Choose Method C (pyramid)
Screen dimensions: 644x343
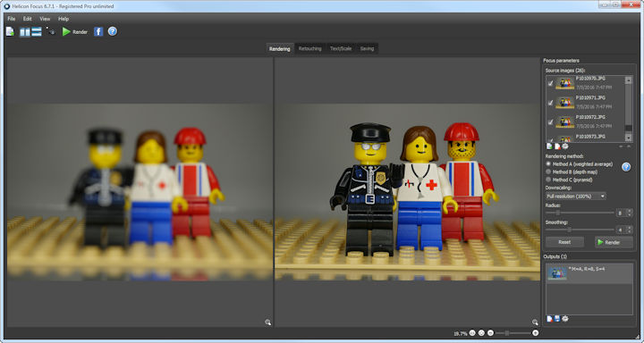[569, 180]
